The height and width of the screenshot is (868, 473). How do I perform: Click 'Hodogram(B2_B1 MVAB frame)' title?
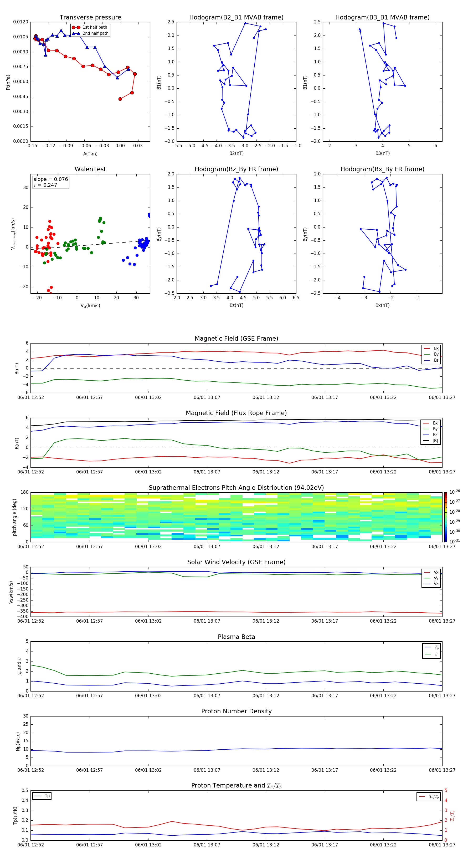236,18
